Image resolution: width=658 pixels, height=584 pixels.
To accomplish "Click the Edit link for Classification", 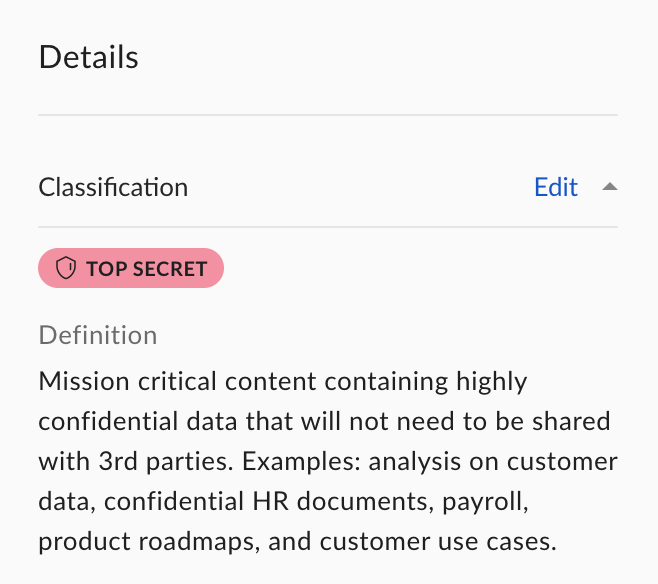I will pos(556,187).
